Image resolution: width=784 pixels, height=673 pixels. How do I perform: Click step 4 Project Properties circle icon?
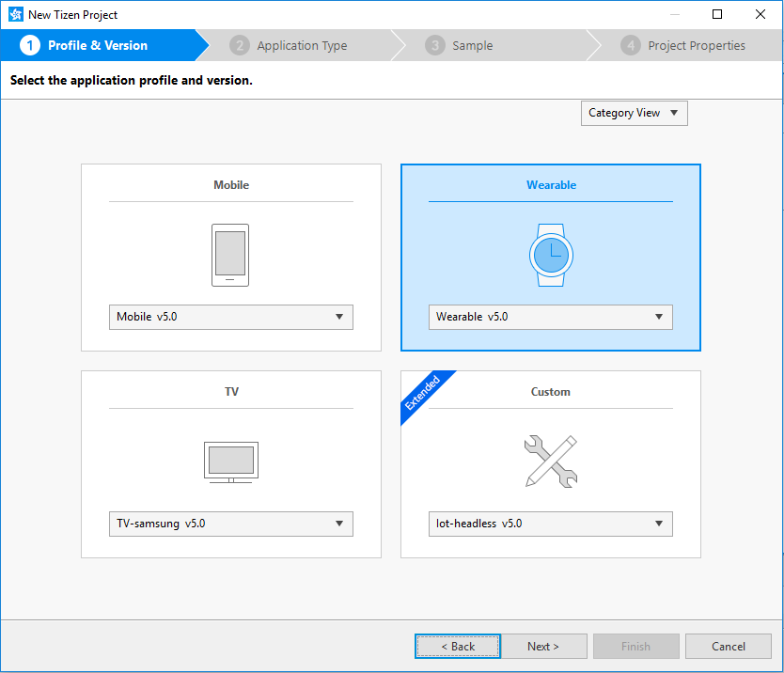click(631, 45)
